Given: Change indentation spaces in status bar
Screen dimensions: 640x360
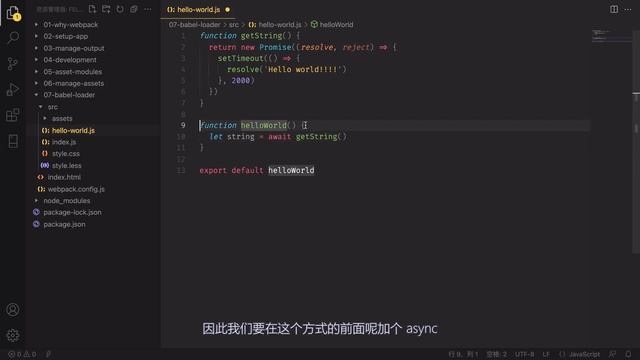Looking at the screenshot, I should click(x=496, y=354).
